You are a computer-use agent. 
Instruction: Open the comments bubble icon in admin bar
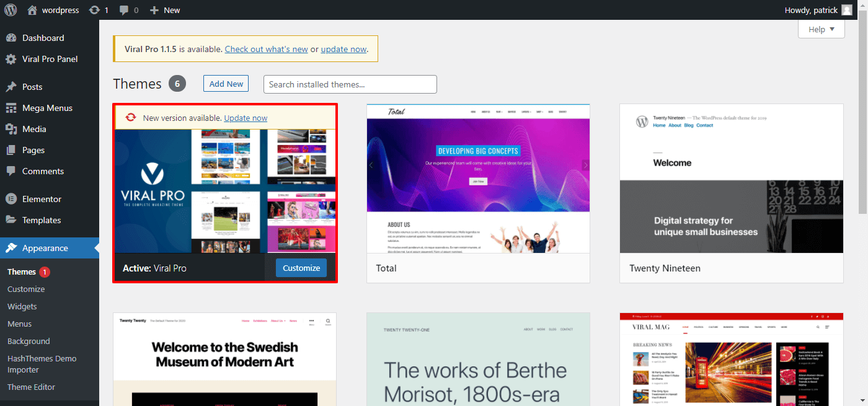point(124,10)
